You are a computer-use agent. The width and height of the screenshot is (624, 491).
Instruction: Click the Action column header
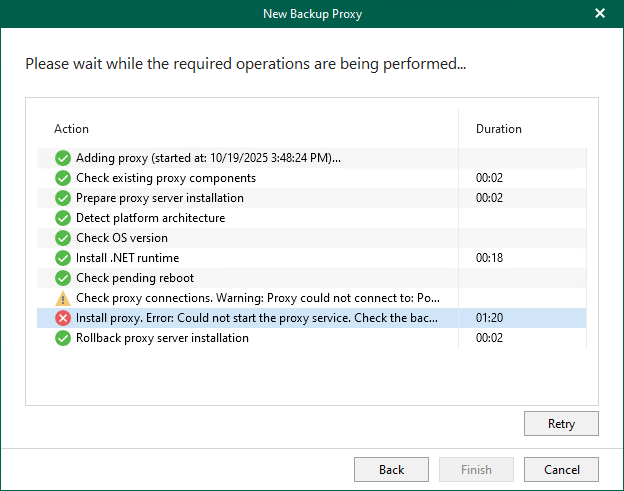point(72,129)
